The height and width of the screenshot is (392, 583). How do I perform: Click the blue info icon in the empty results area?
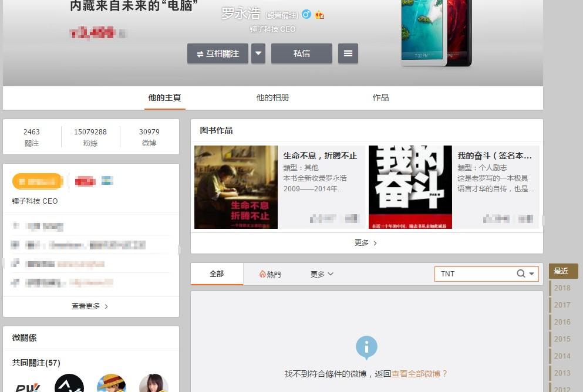pyautogui.click(x=366, y=348)
